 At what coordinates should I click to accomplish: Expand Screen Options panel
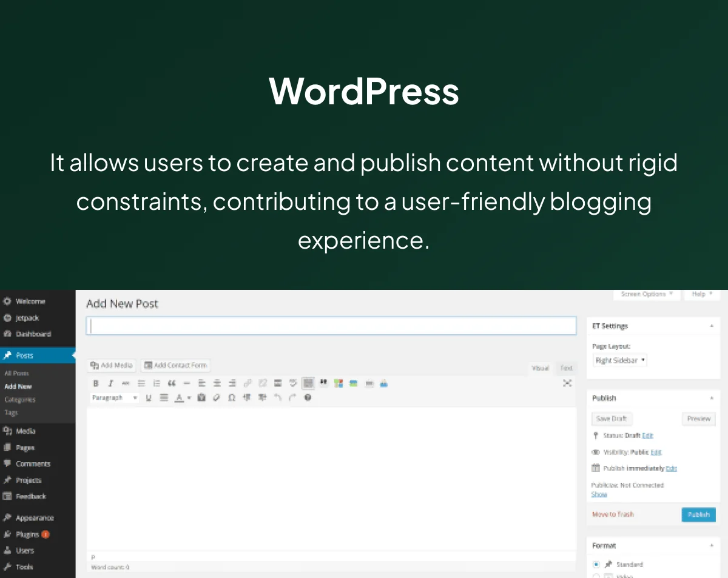click(647, 294)
